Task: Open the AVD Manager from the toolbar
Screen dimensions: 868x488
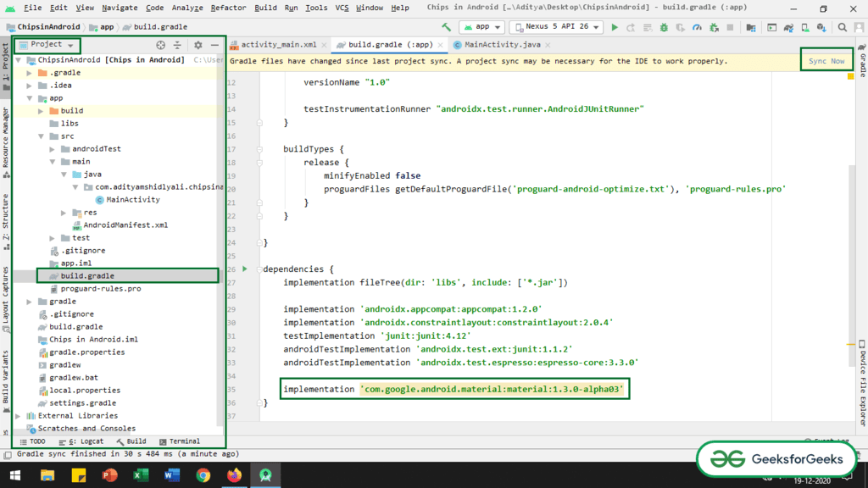Action: [804, 26]
